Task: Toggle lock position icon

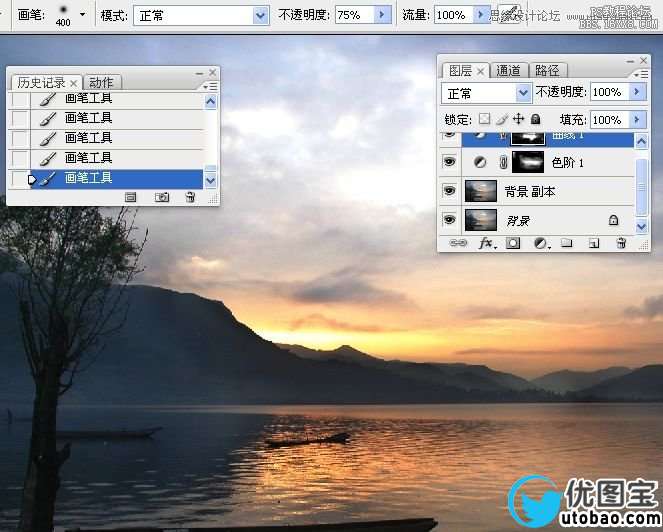Action: 518,119
